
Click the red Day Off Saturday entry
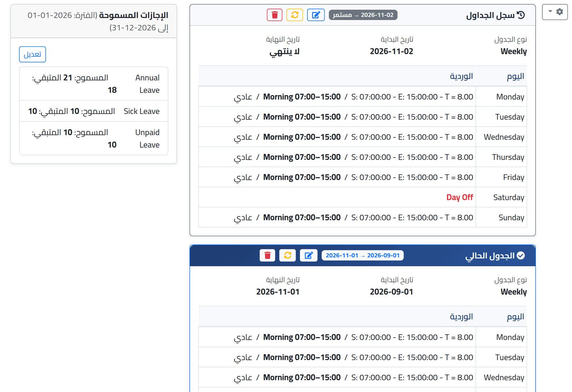pyautogui.click(x=459, y=197)
